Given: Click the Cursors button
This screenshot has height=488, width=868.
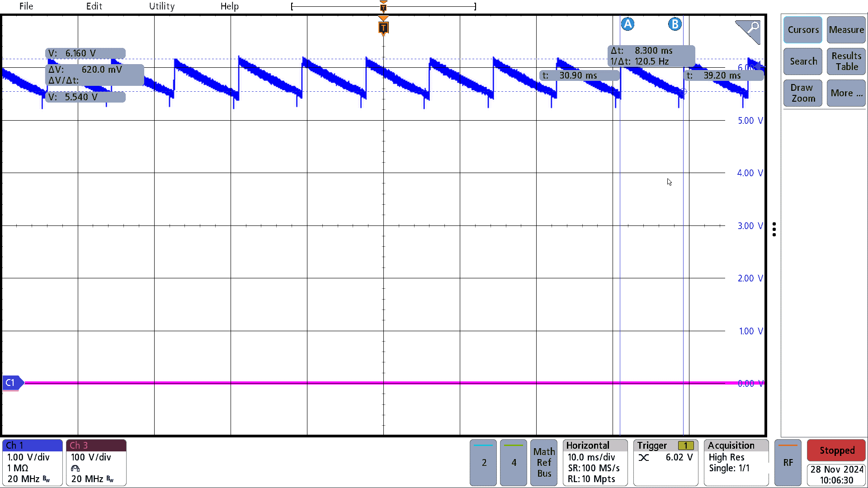Looking at the screenshot, I should click(x=803, y=30).
